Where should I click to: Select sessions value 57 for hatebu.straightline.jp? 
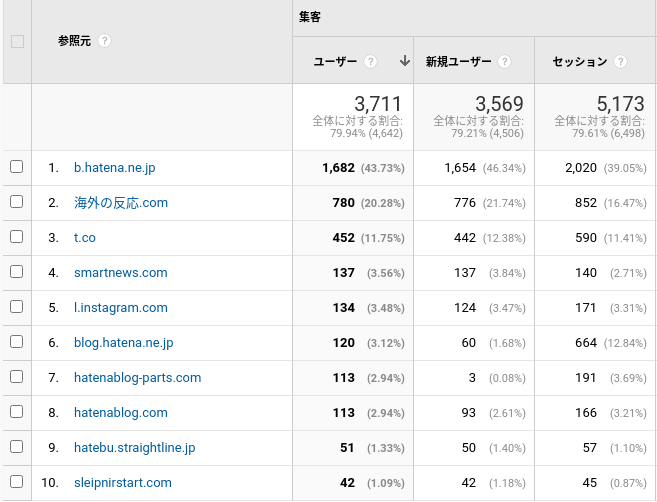(x=590, y=448)
